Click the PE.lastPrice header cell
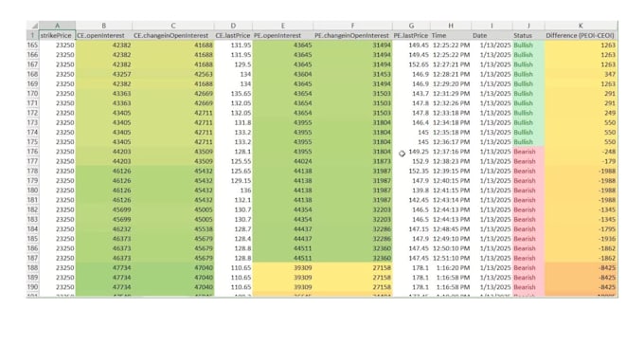Screen dimensions: 644x363 point(411,35)
